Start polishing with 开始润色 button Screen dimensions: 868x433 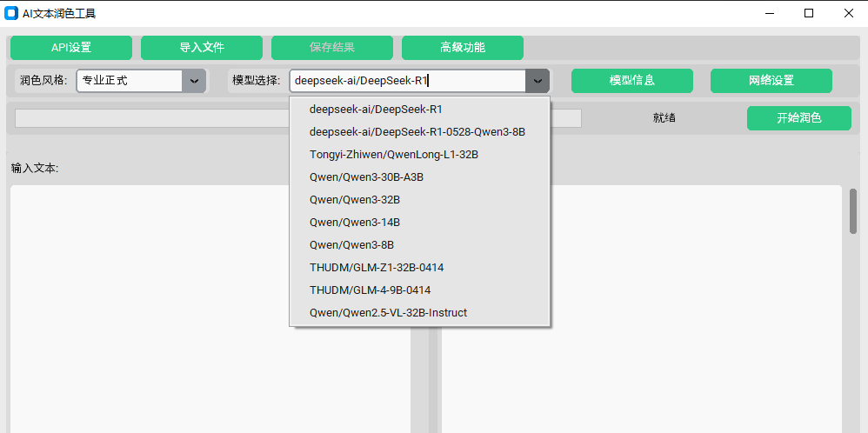pyautogui.click(x=798, y=118)
